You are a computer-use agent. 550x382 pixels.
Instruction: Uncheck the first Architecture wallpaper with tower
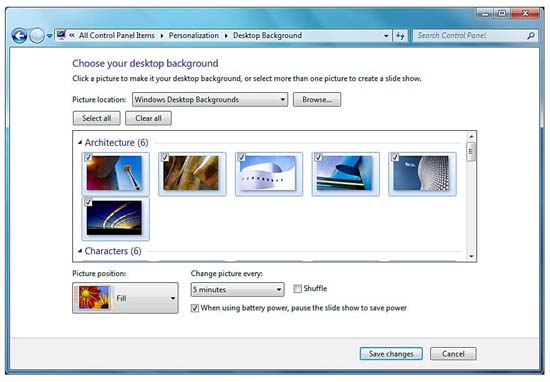[x=88, y=158]
